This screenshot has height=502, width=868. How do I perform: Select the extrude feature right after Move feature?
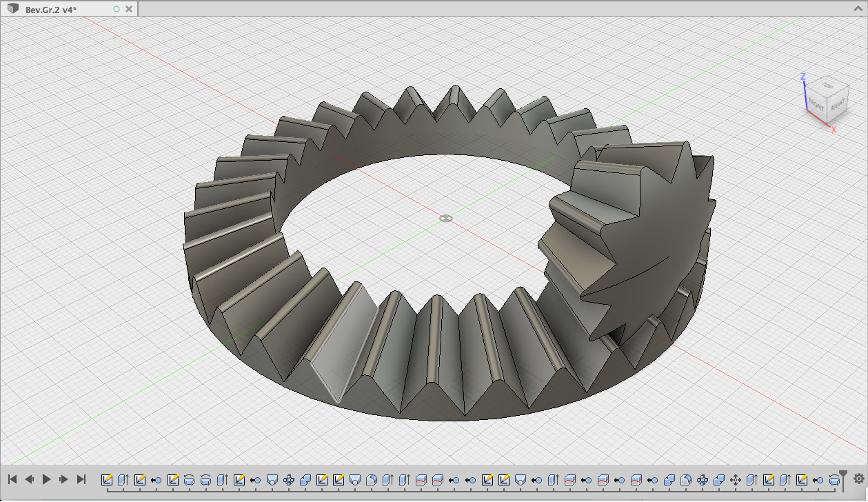[752, 480]
